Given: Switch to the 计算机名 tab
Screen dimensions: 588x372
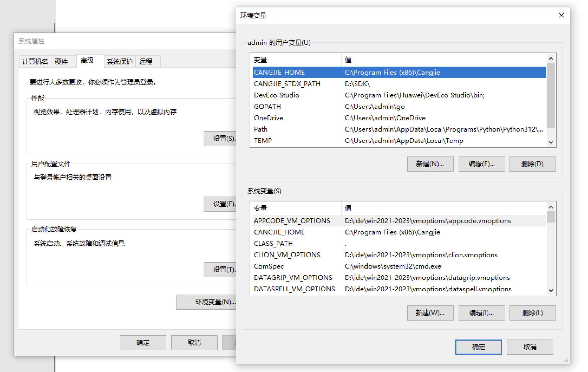Looking at the screenshot, I should click(x=35, y=61).
